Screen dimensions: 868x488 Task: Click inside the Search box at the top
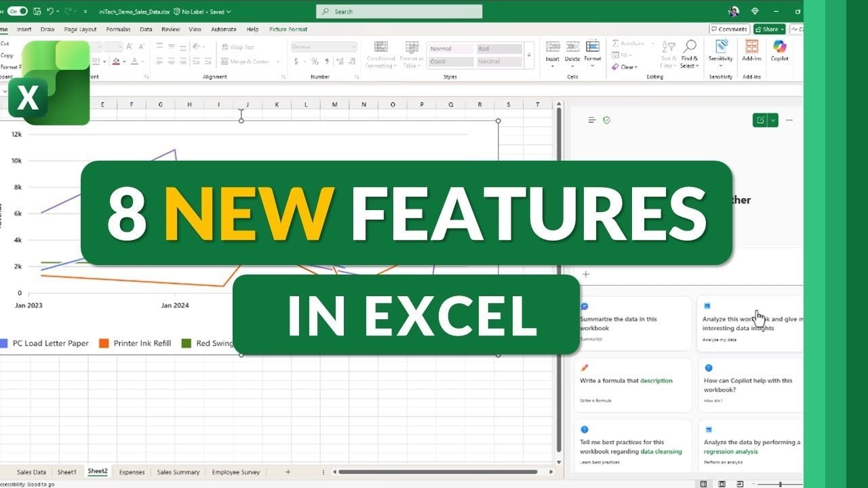[x=400, y=12]
